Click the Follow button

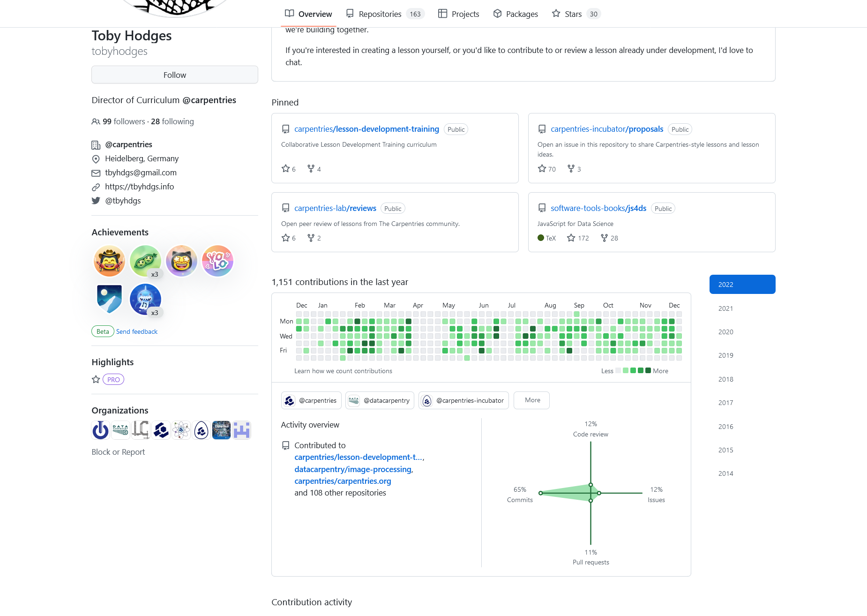[175, 75]
